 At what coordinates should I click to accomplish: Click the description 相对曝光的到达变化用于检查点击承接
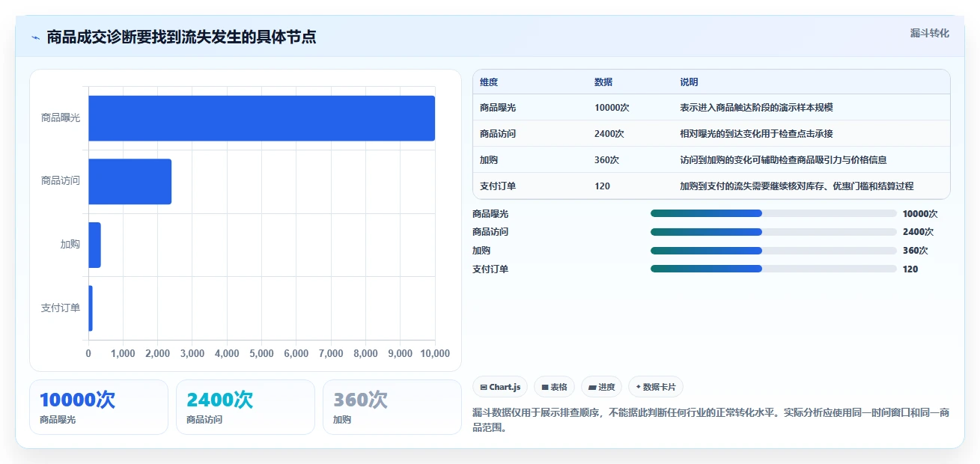756,134
